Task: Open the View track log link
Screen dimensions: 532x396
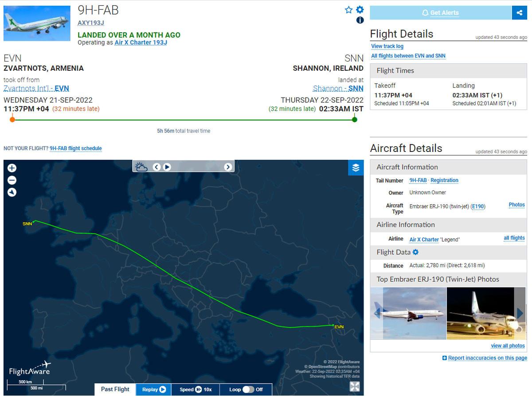Action: (x=387, y=46)
